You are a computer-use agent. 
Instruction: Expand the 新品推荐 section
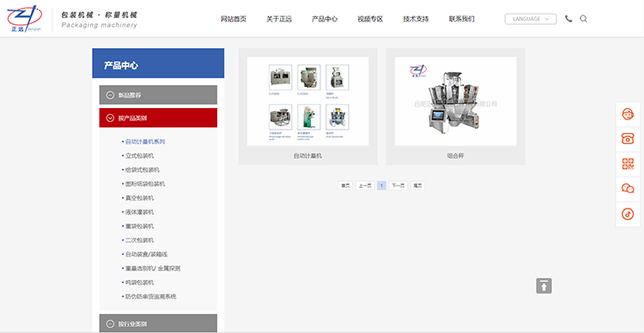pyautogui.click(x=158, y=95)
